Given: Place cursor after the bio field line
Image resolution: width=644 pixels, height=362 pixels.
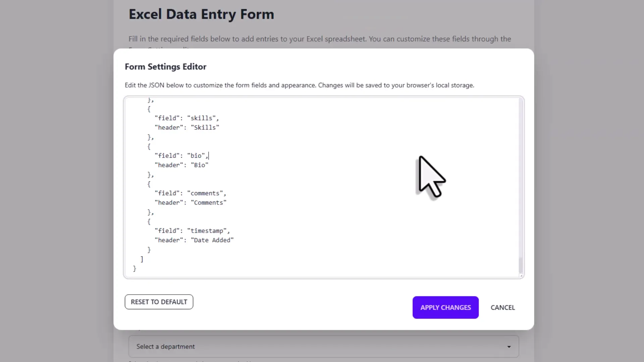Looking at the screenshot, I should pos(209,155).
